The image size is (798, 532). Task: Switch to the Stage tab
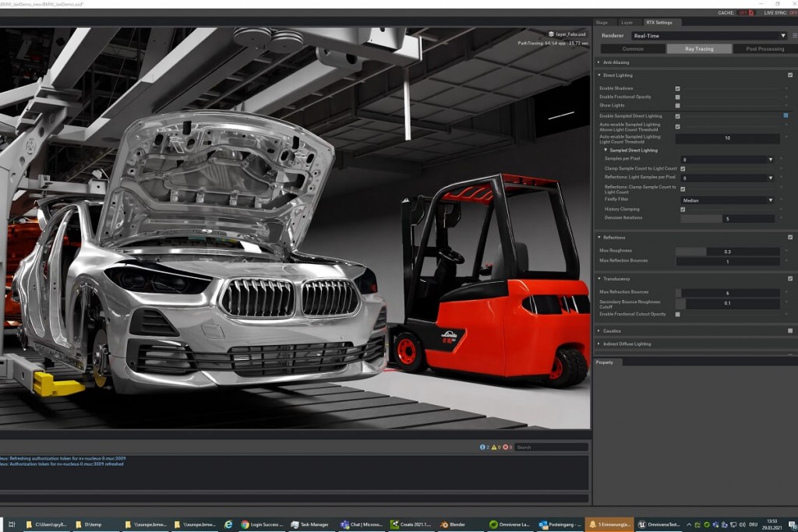coord(602,23)
